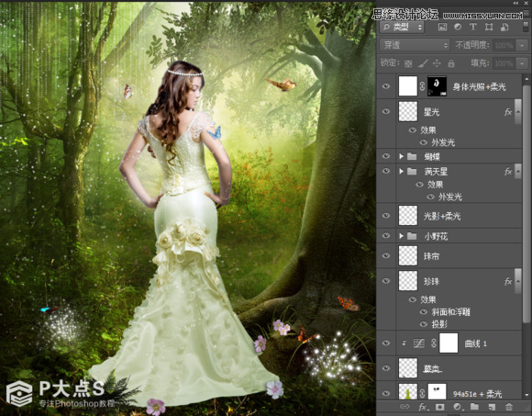Select the 94a51e + 柔光 layer thumbnail
The height and width of the screenshot is (416, 532).
pos(408,393)
